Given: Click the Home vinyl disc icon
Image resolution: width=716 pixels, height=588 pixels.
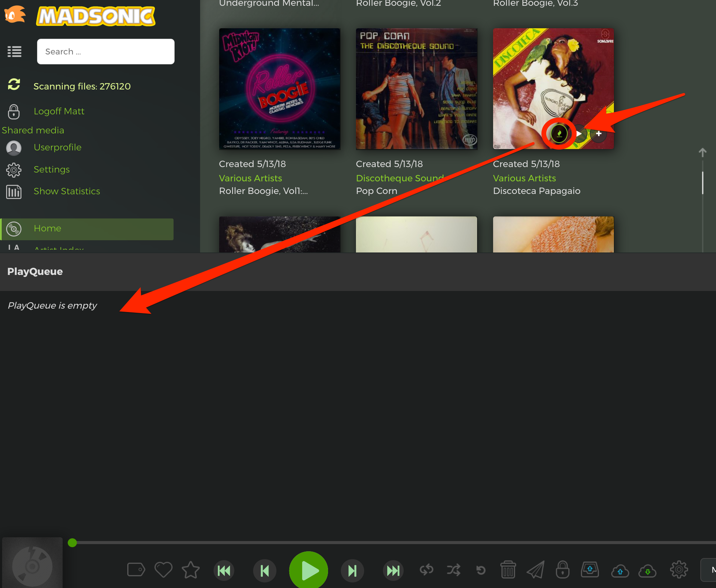Looking at the screenshot, I should [x=14, y=229].
